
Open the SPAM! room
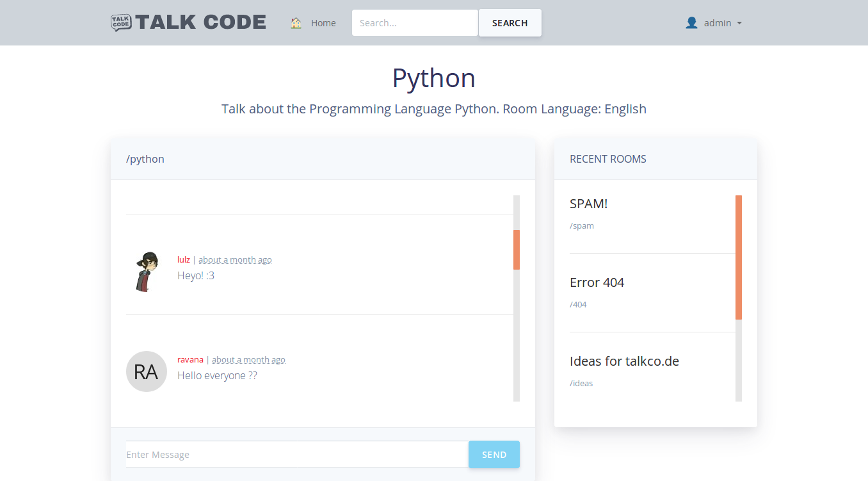(x=589, y=204)
